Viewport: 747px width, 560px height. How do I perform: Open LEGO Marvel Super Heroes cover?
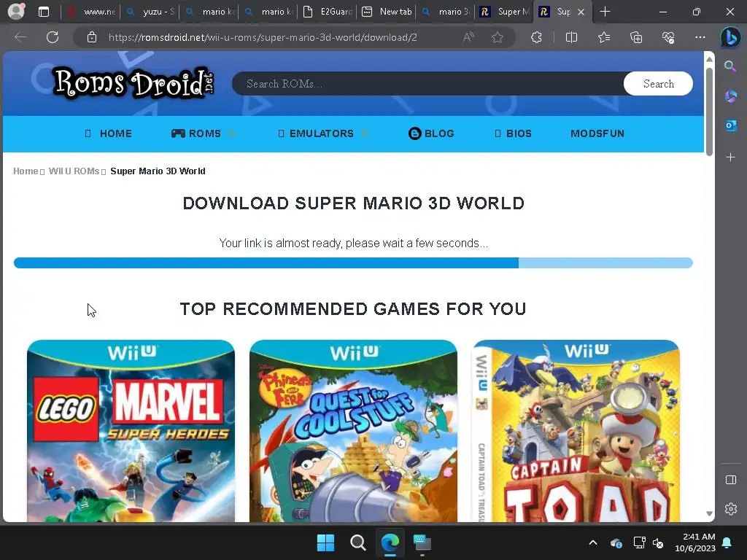coord(131,431)
